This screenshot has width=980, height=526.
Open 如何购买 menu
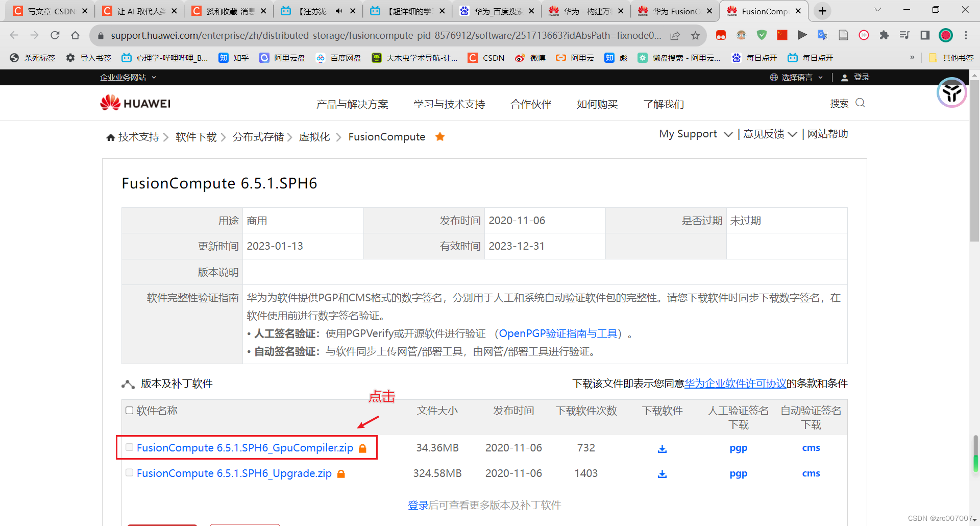(x=597, y=104)
